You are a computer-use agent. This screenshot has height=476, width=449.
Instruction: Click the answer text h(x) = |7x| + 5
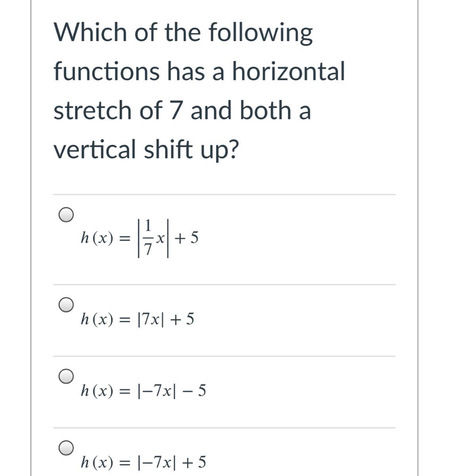tap(137, 319)
